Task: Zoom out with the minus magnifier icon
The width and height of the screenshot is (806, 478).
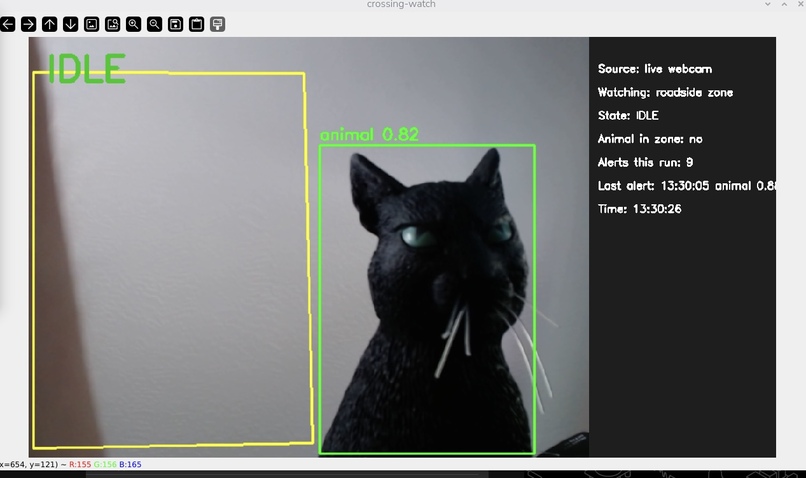Action: pyautogui.click(x=154, y=24)
